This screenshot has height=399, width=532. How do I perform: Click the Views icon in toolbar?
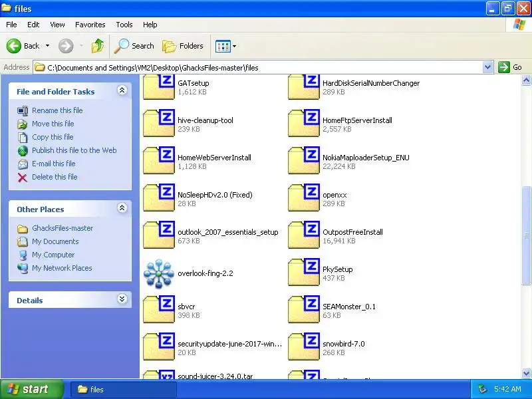[x=223, y=46]
